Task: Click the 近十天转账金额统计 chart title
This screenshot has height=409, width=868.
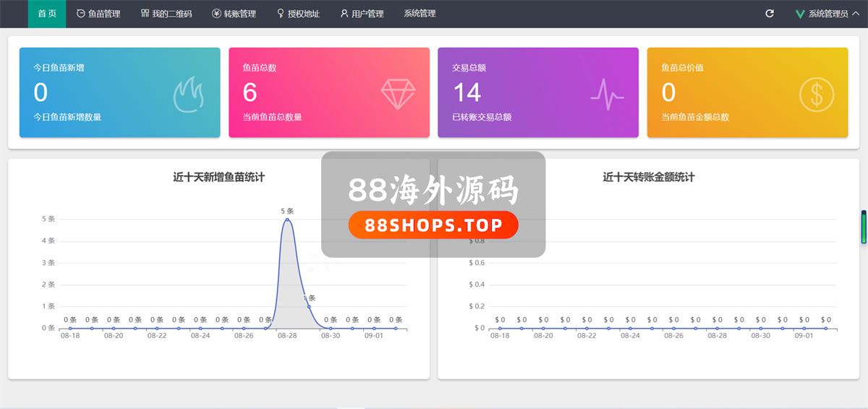Action: pos(648,177)
